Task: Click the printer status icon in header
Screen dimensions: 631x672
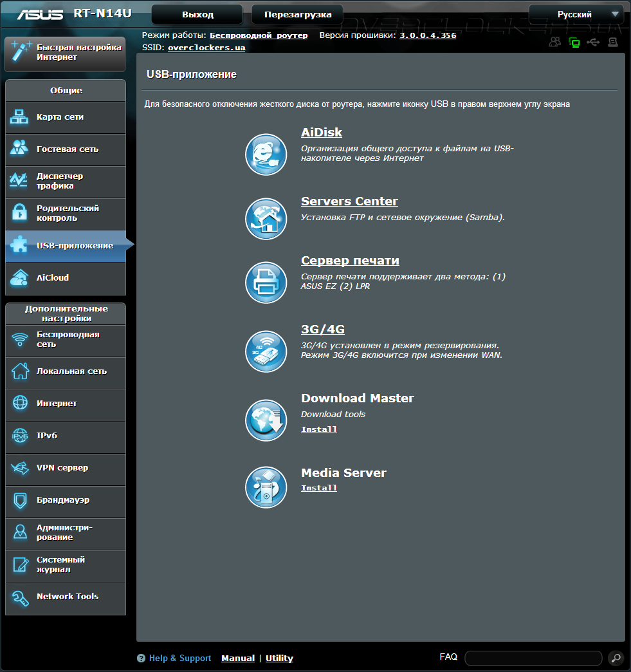Action: click(613, 42)
